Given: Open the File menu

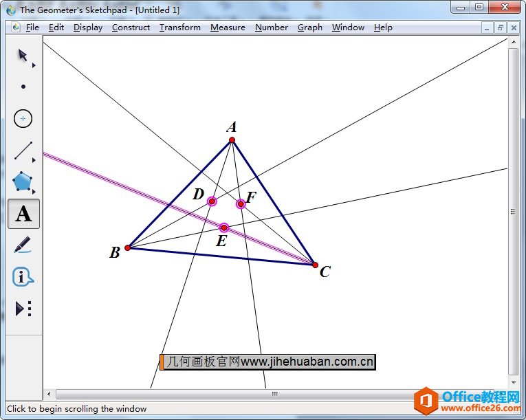Looking at the screenshot, I should click(32, 27).
